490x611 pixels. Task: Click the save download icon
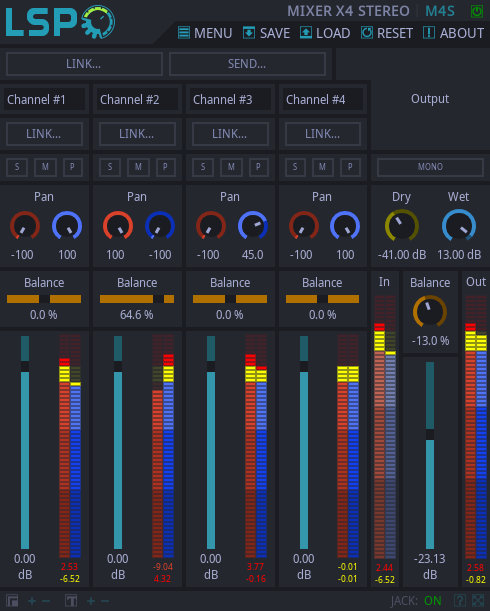point(249,33)
